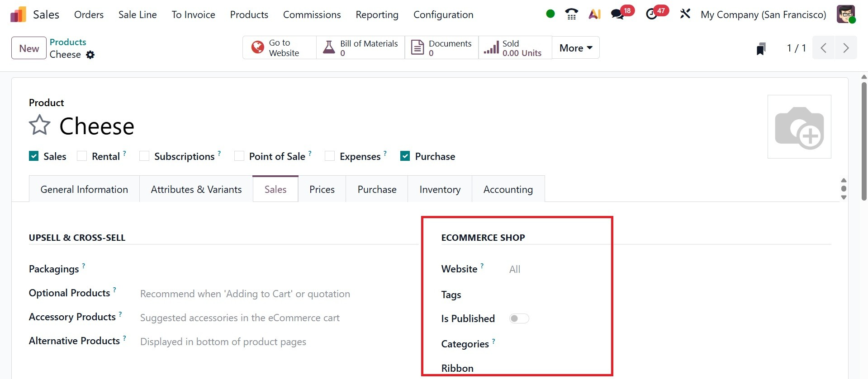Go to next record arrow
This screenshot has width=868, height=379.
click(845, 48)
